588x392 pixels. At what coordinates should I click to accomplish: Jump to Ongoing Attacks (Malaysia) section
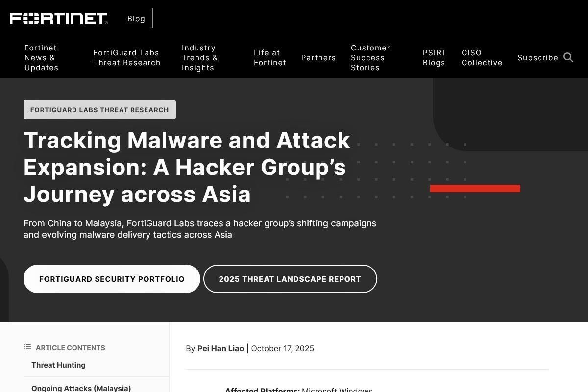tap(81, 388)
